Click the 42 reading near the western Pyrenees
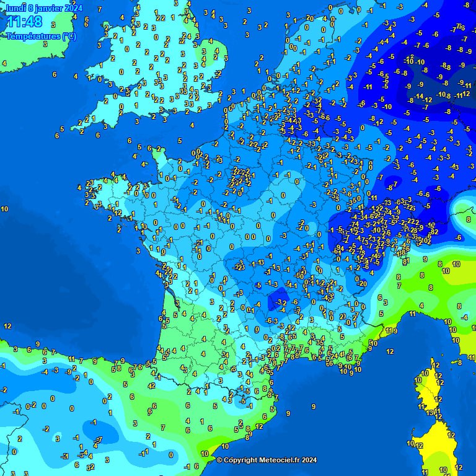The width and height of the screenshot is (476, 476). point(151,386)
